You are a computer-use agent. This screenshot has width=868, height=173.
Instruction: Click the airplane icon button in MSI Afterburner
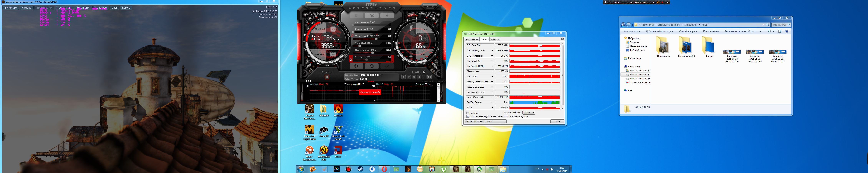click(372, 16)
